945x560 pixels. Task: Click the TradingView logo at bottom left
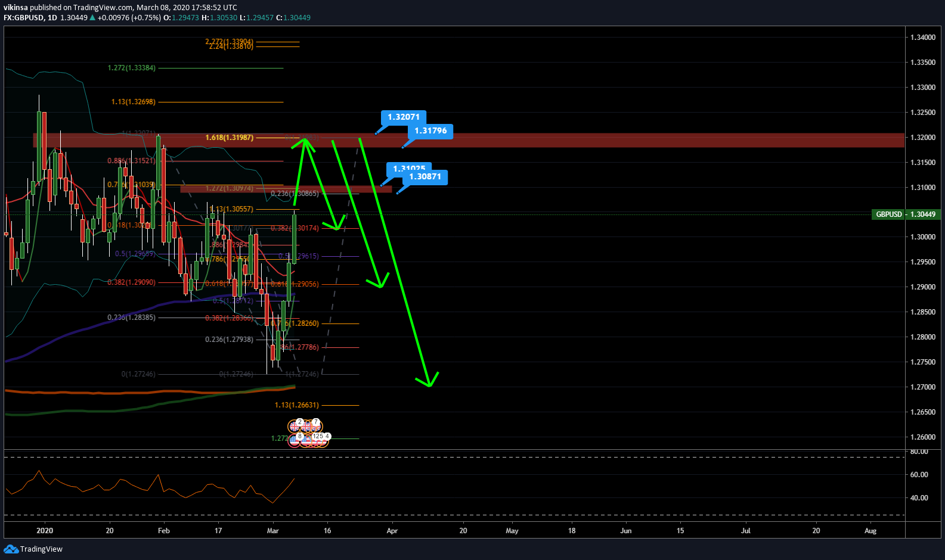pyautogui.click(x=33, y=549)
